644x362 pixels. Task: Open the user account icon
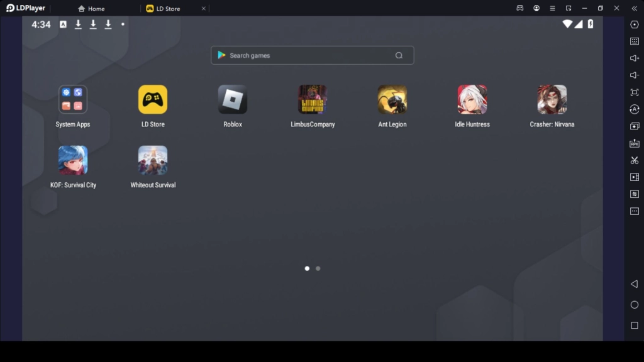[536, 8]
